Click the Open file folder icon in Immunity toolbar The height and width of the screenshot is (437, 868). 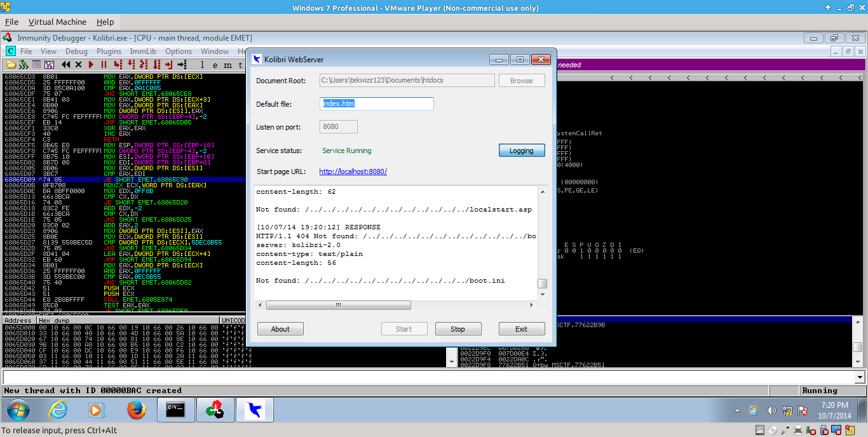tap(11, 64)
